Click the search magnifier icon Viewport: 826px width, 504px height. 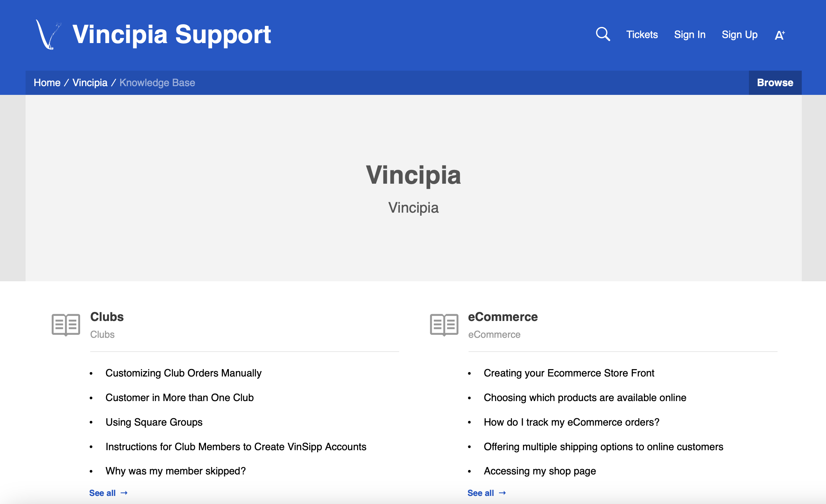pyautogui.click(x=603, y=34)
